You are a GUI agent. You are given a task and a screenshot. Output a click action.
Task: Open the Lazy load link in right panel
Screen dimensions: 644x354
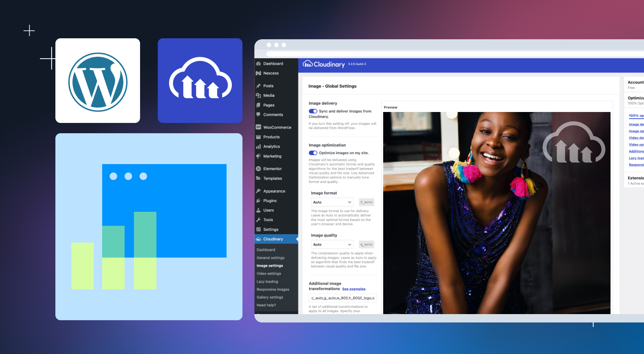636,158
